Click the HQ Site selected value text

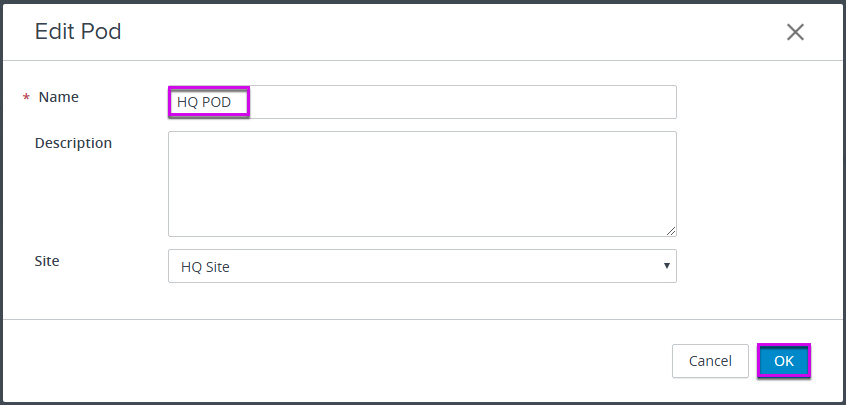point(206,267)
